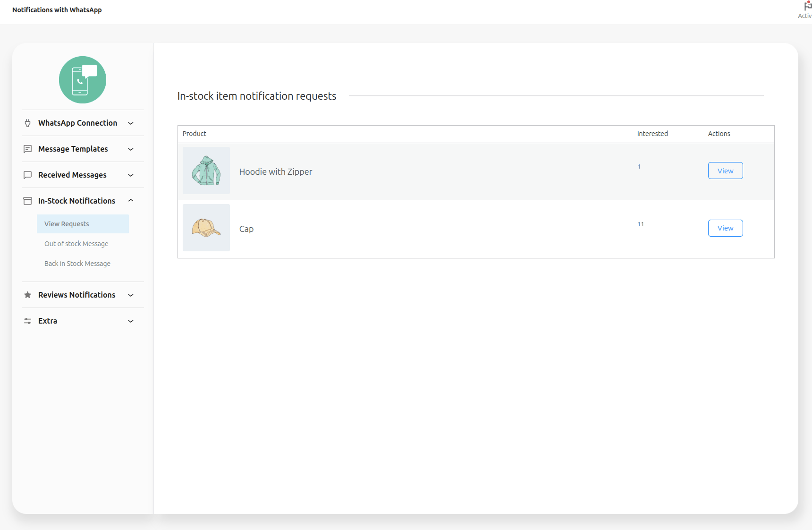Expand the WhatsApp Connection chevron
This screenshot has height=530, width=812.
pos(131,123)
